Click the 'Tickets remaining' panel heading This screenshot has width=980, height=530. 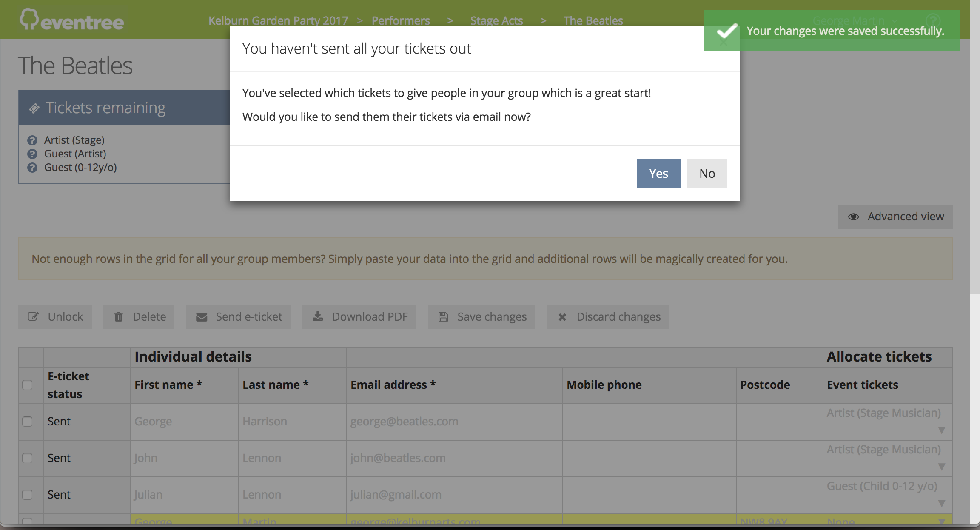[105, 108]
